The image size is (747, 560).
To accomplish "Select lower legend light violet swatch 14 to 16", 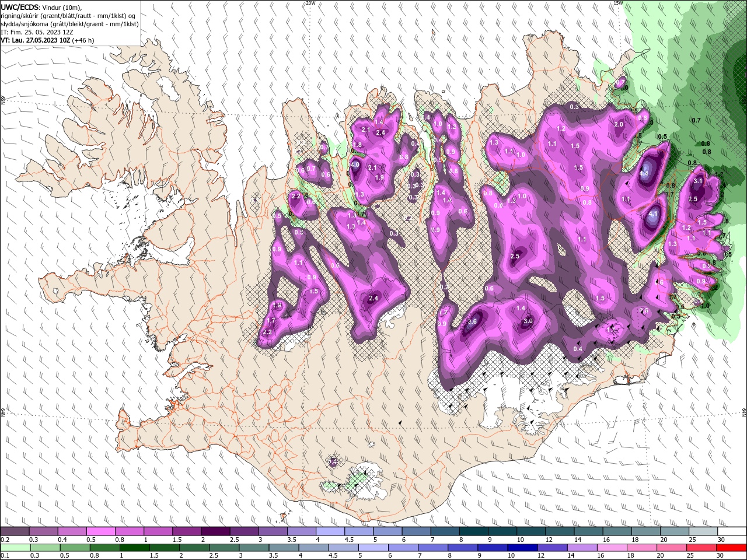I will [582, 548].
